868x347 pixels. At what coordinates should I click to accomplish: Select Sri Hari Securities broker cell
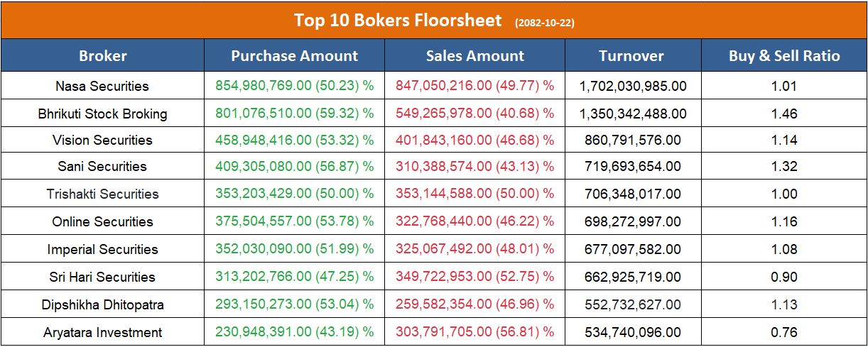[102, 277]
